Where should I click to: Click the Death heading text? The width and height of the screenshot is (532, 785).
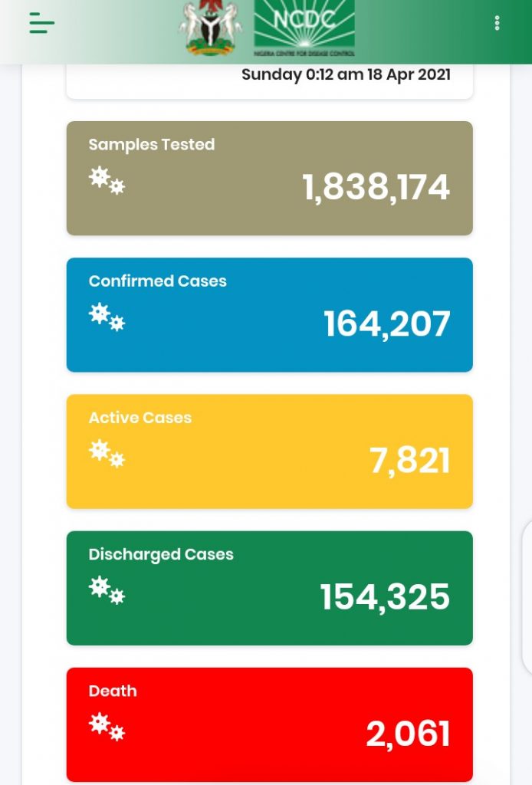tap(113, 691)
